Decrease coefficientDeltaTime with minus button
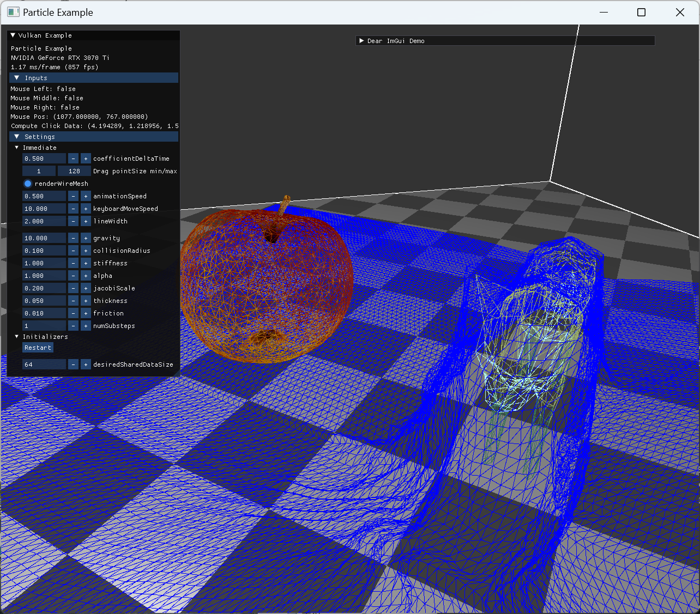The height and width of the screenshot is (614, 700). 74,159
